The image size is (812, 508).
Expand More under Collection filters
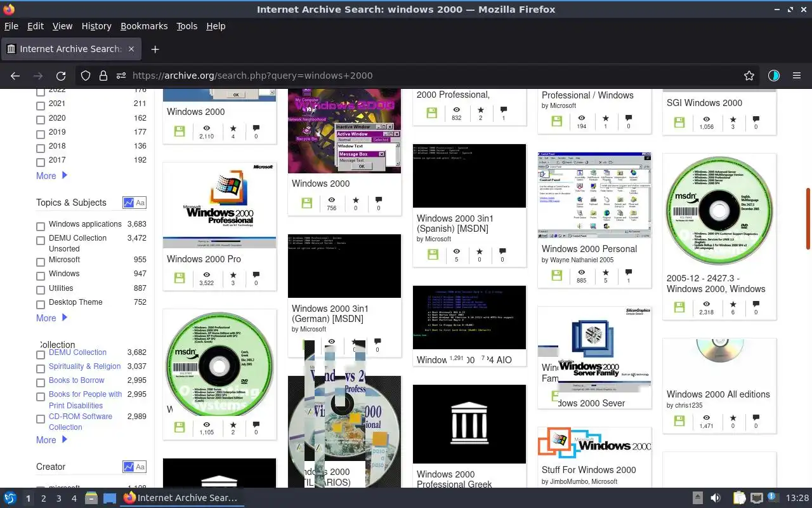(51, 440)
